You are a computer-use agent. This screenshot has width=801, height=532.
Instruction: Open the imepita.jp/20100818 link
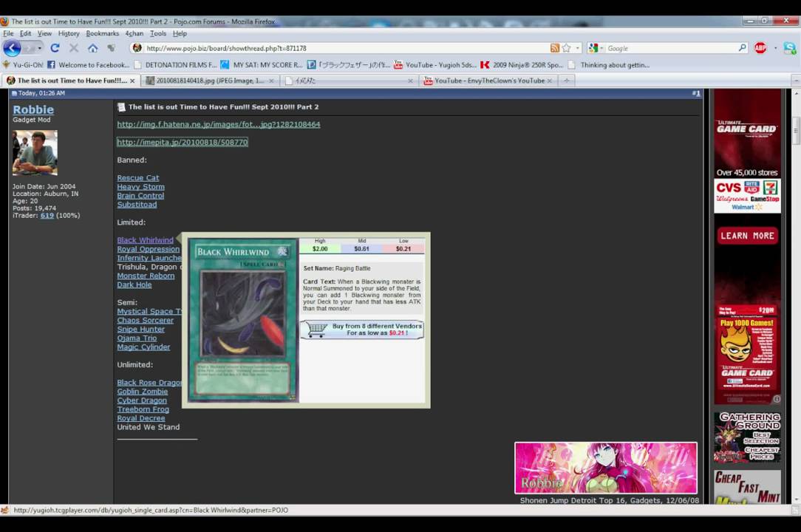(183, 142)
